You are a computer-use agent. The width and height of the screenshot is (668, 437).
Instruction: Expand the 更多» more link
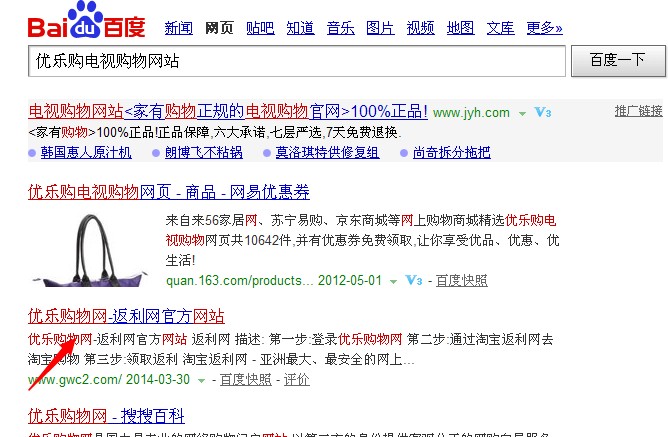point(544,28)
